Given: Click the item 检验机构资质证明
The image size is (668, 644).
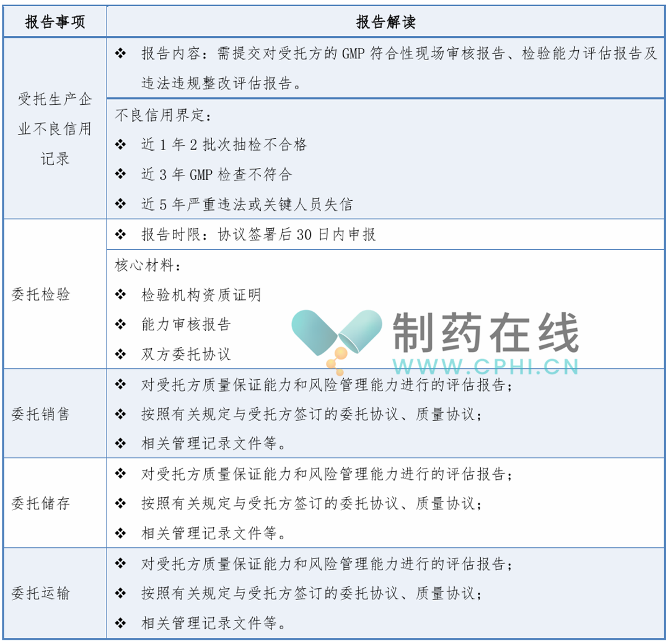Looking at the screenshot, I should (201, 294).
